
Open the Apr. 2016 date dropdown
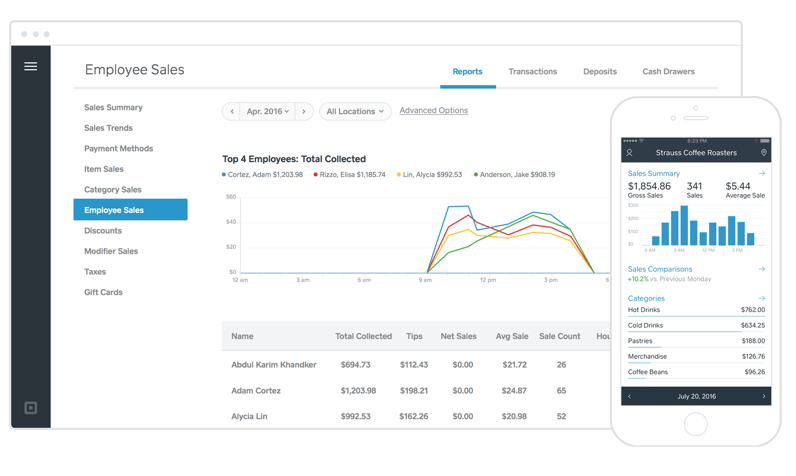click(x=268, y=111)
